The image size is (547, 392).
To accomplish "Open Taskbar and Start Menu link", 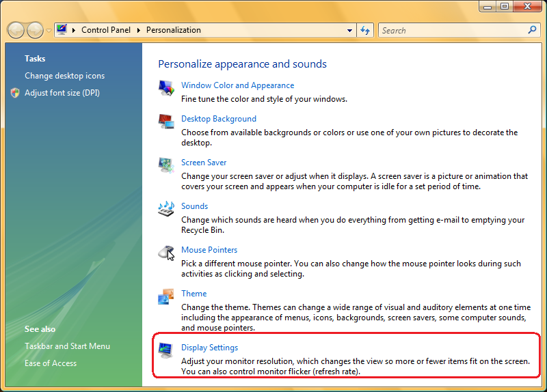I will (67, 346).
